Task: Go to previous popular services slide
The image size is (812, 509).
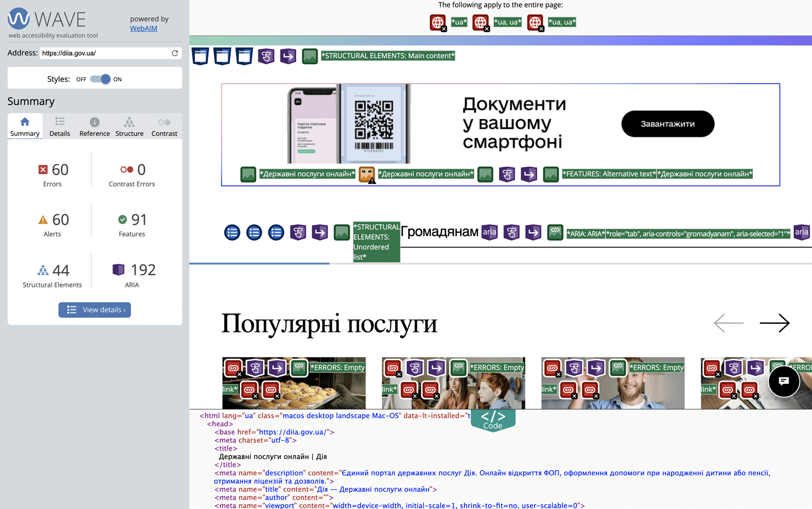Action: (x=729, y=323)
